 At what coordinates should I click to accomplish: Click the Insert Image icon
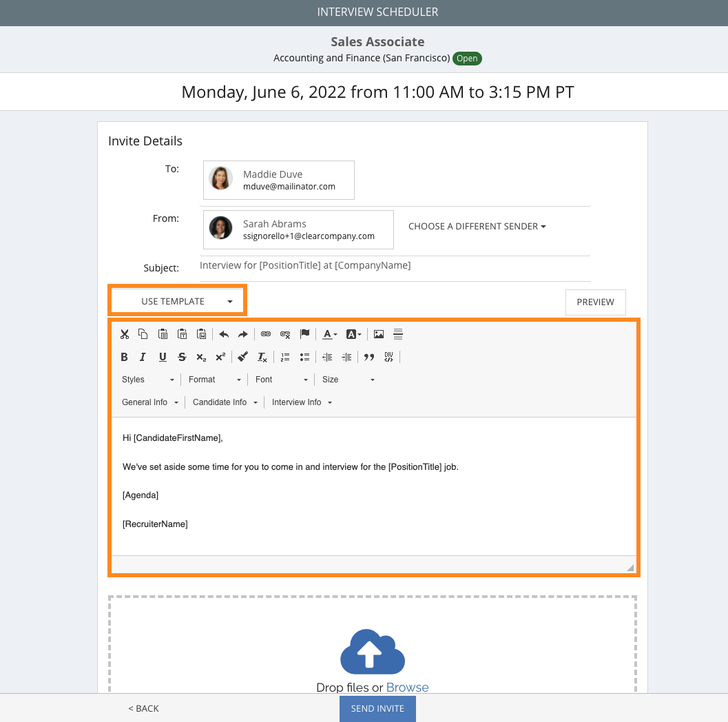coord(379,334)
